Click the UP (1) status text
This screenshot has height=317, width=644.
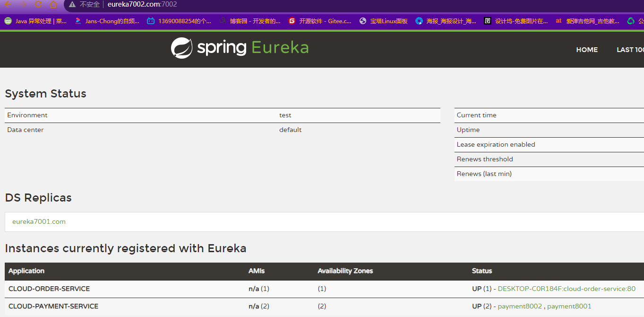482,289
